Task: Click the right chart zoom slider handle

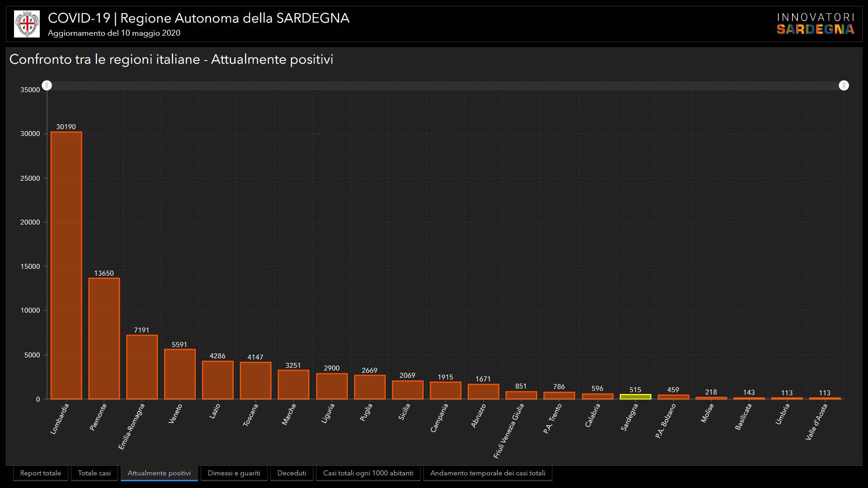Action: (x=844, y=85)
